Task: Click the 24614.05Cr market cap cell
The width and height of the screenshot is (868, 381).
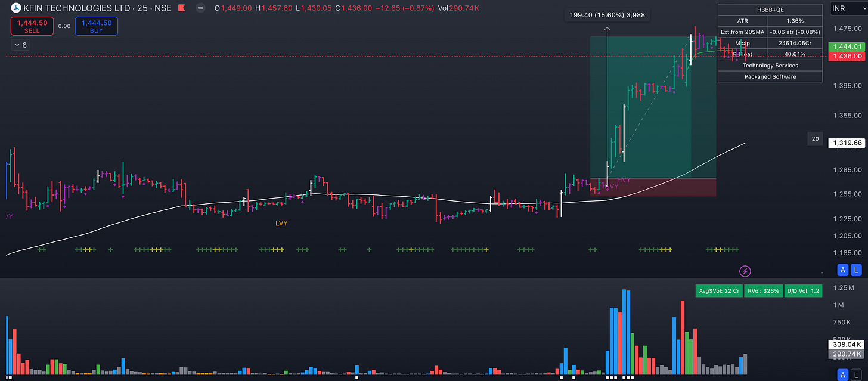Action: coord(795,43)
